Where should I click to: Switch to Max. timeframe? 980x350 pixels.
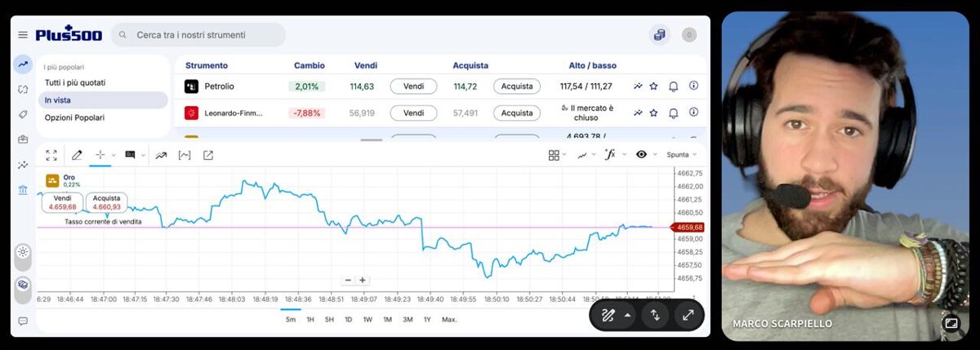pyautogui.click(x=449, y=319)
